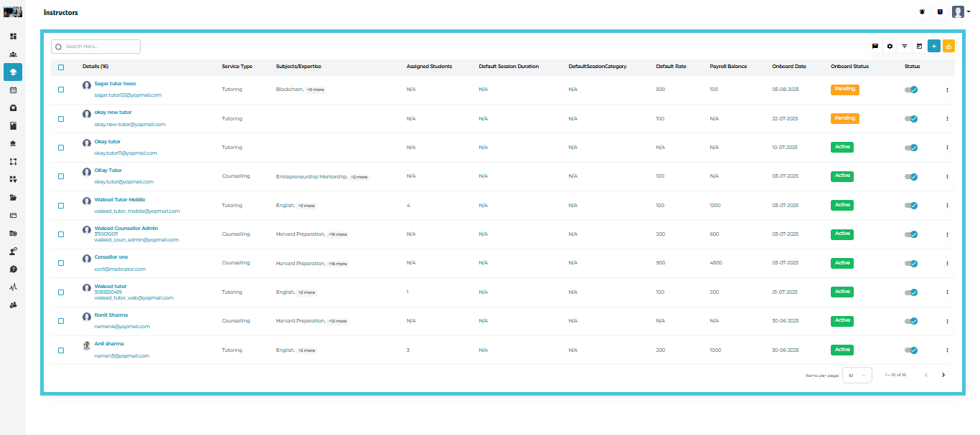Open the calendar icon in table toolbar
Viewport: 980px width, 435px height.
coord(919,46)
